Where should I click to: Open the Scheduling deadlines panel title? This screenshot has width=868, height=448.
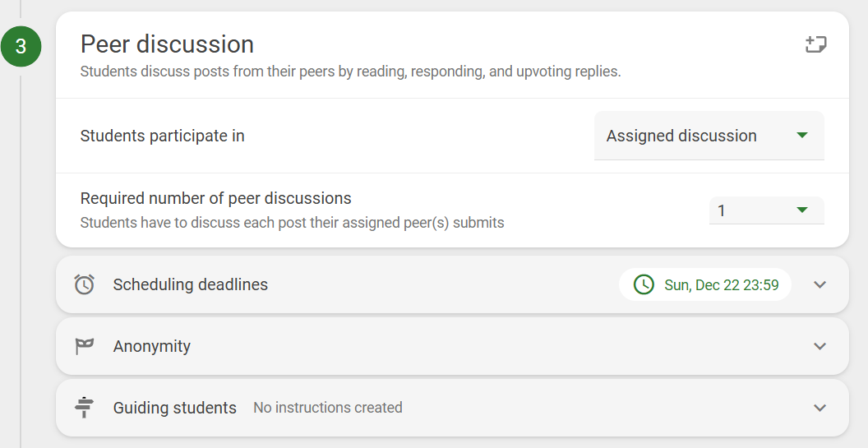click(191, 284)
